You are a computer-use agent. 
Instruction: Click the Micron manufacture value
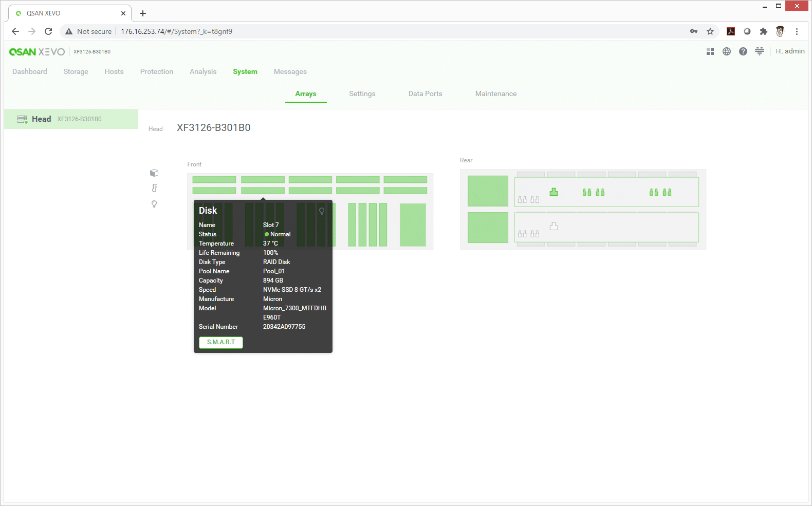272,299
